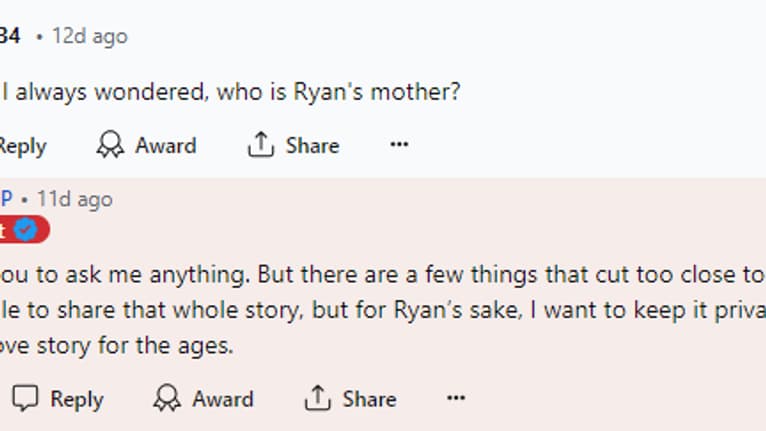Click the Reply label under Ryan's mother comment

[x=22, y=146]
